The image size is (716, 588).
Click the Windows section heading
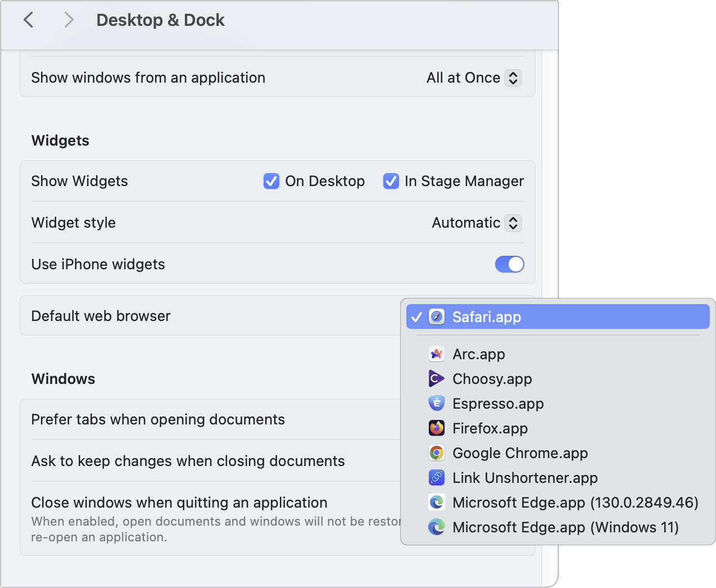[x=63, y=379]
